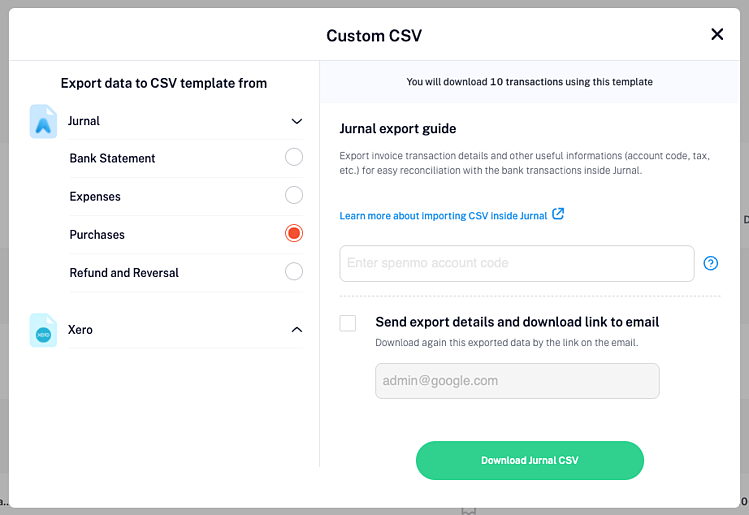The height and width of the screenshot is (515, 749).
Task: Close the Custom CSV dialog
Action: (x=717, y=34)
